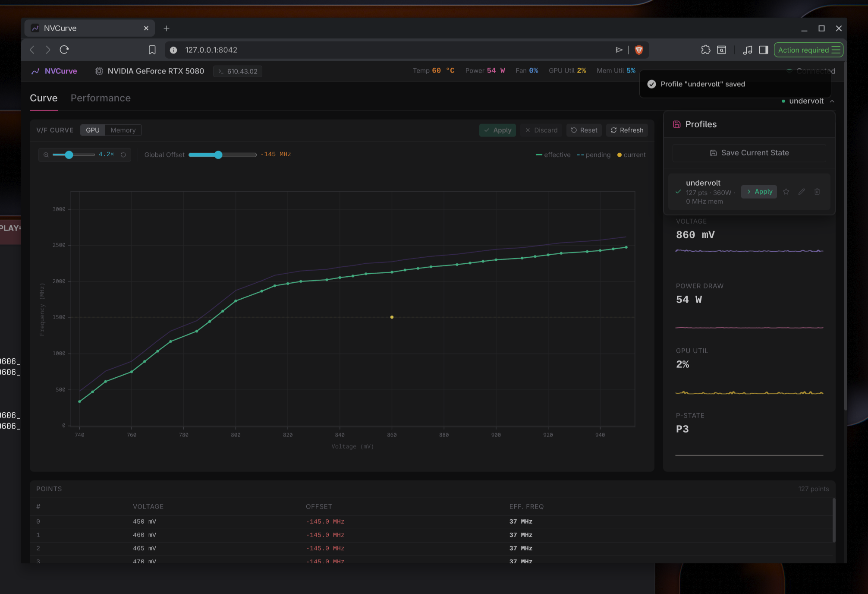This screenshot has width=868, height=594.
Task: Click the browser reload icon
Action: pyautogui.click(x=64, y=50)
